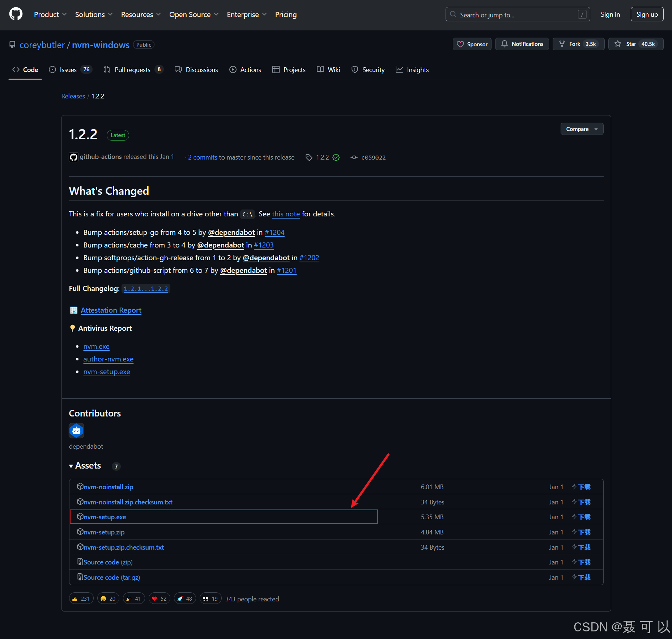Open the Issues tab
This screenshot has height=639, width=672.
pyautogui.click(x=71, y=69)
